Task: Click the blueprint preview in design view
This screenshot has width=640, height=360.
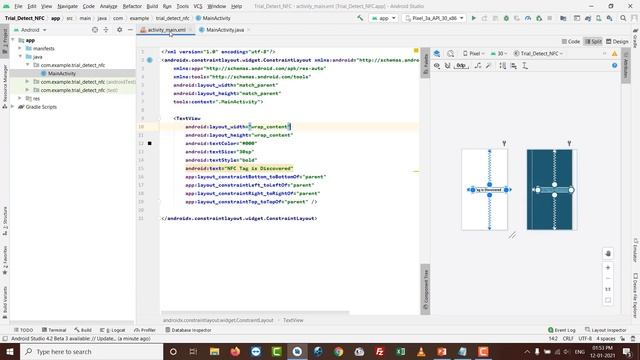Action: coord(550,189)
